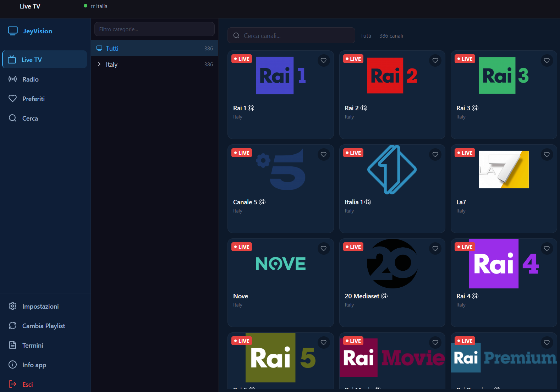Add Canale 5 to favorites
The height and width of the screenshot is (392, 560).
coord(324,155)
